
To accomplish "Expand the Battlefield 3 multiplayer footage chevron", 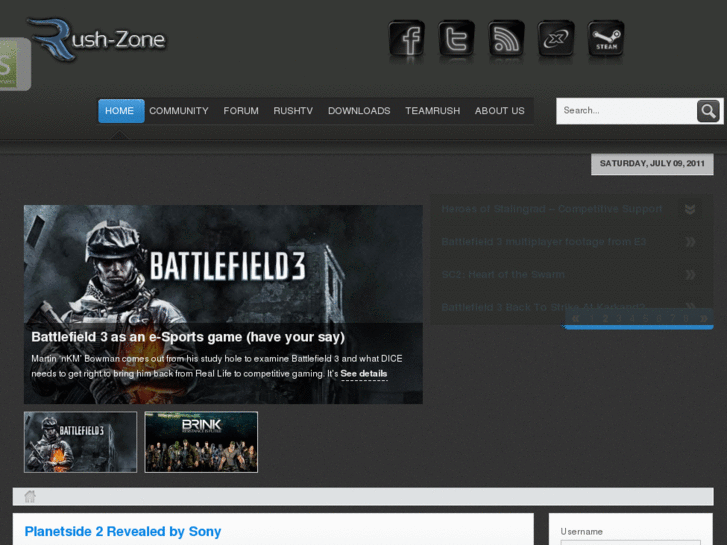I will pos(690,242).
